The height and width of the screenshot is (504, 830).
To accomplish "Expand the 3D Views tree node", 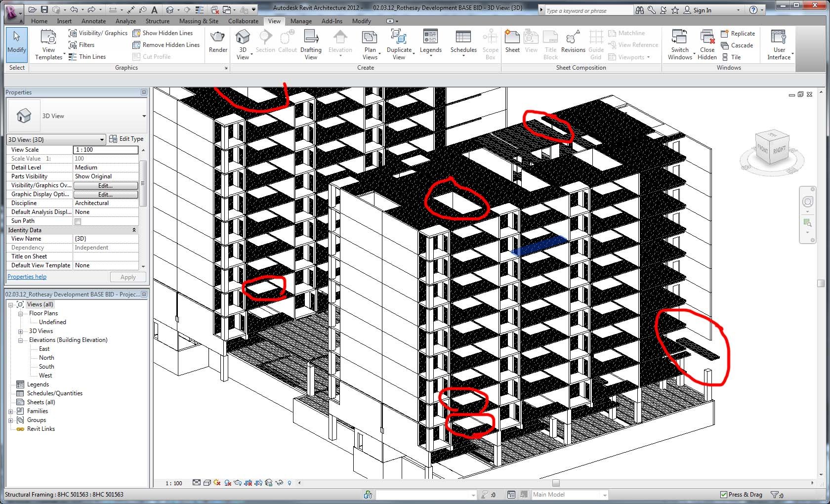I will (21, 331).
